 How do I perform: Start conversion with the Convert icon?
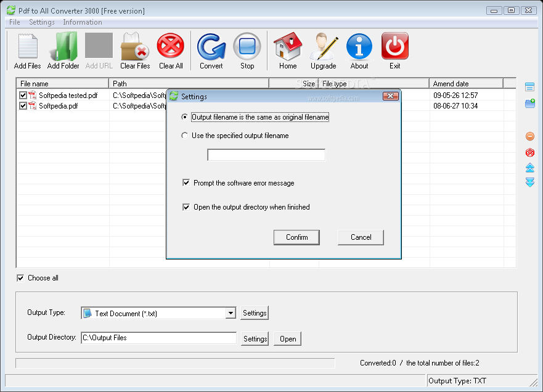click(211, 46)
